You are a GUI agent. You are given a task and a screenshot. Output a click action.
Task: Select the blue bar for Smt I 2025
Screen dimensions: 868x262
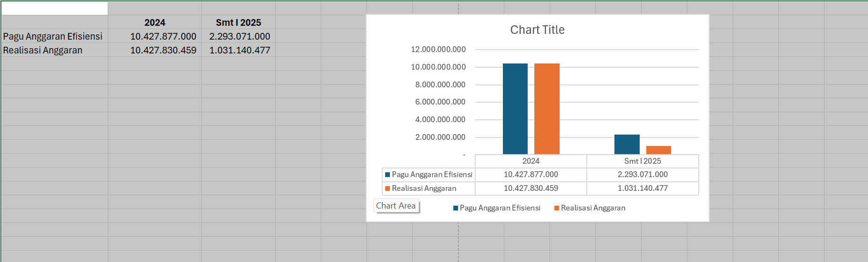[x=627, y=144]
